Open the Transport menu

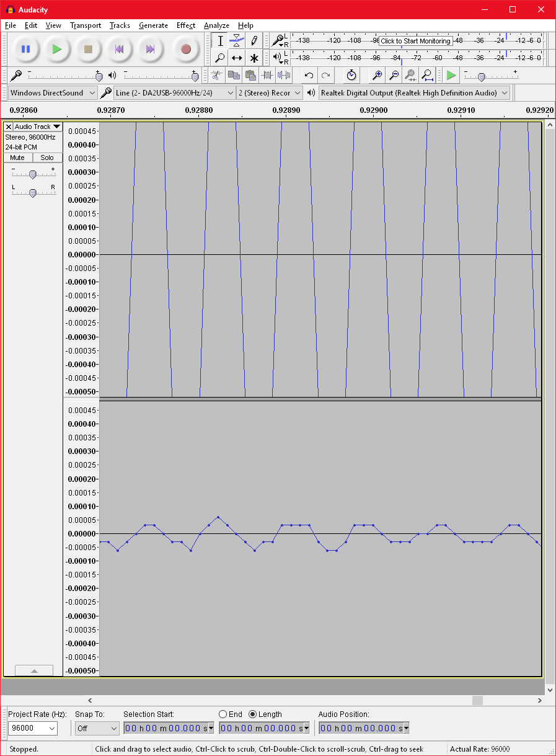coord(86,25)
